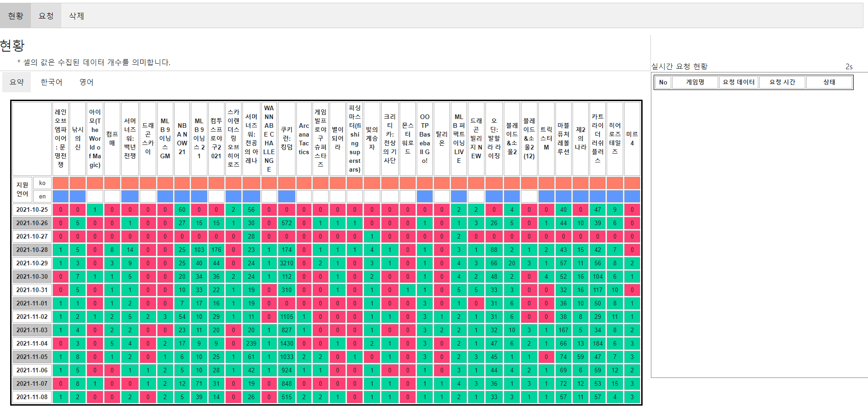Image resolution: width=868 pixels, height=407 pixels.
Task: Select the 2021-11-05 date row label
Action: click(x=32, y=357)
